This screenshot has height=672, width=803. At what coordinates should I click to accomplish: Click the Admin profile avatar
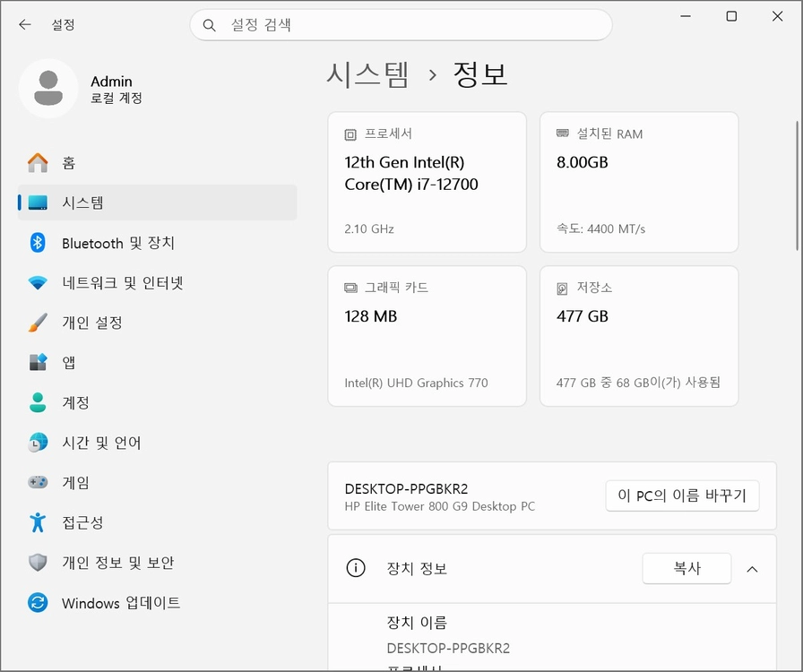pyautogui.click(x=48, y=88)
